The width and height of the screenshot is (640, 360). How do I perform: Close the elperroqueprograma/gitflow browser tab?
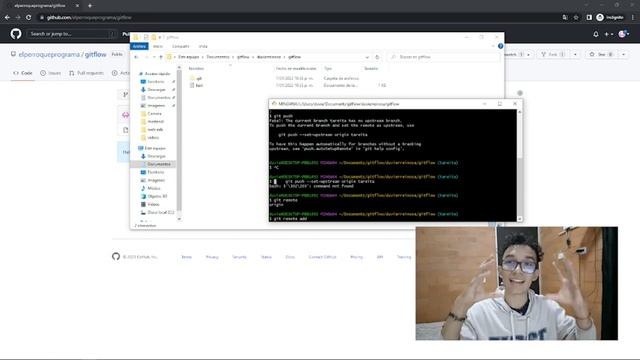(x=78, y=6)
